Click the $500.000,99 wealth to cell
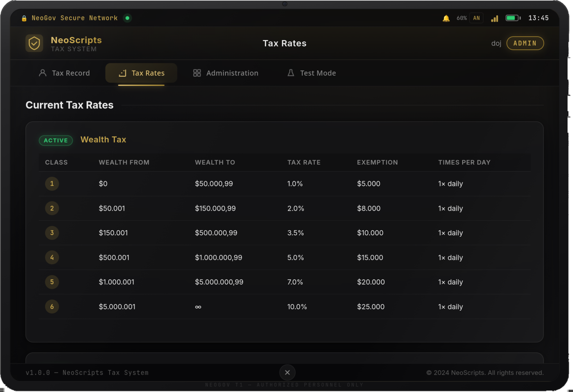The image size is (573, 392). pos(216,233)
